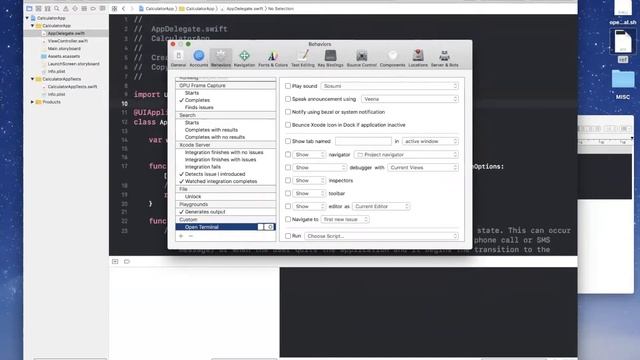Viewport: 640px width, 360px height.
Task: Show the Source Control navigator in Xcode
Action: coord(38,8)
